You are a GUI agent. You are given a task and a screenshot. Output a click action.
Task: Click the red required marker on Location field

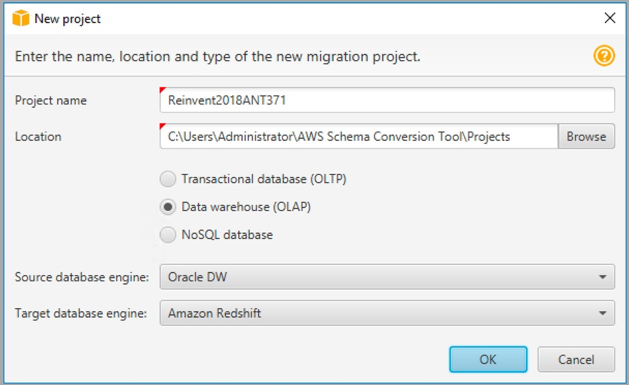(162, 126)
